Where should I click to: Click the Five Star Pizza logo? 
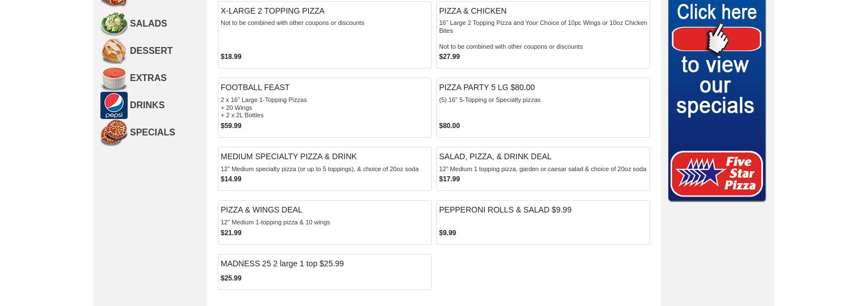[x=717, y=175]
